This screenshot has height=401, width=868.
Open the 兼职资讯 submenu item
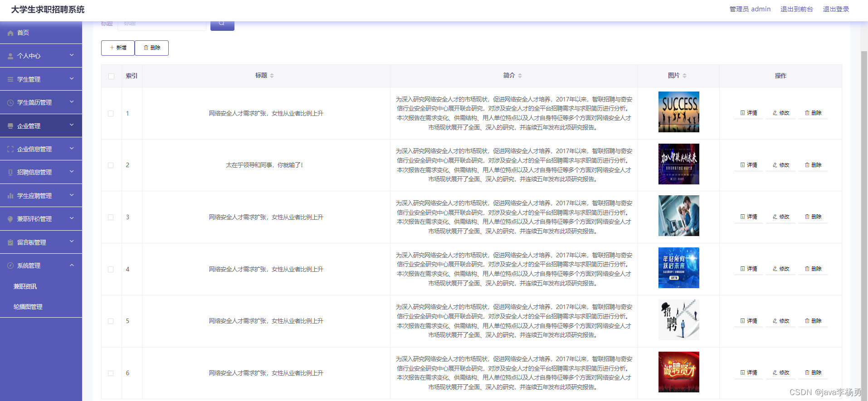coord(25,286)
